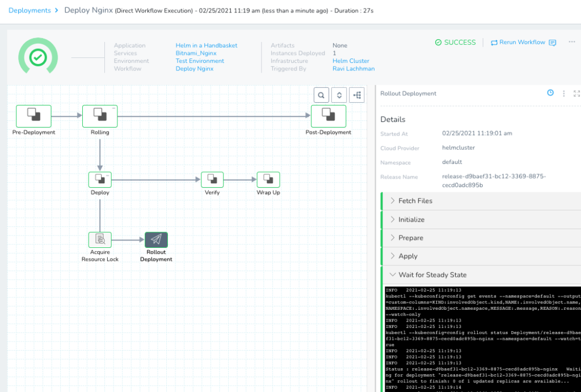Select the Deploy step node

pyautogui.click(x=100, y=180)
